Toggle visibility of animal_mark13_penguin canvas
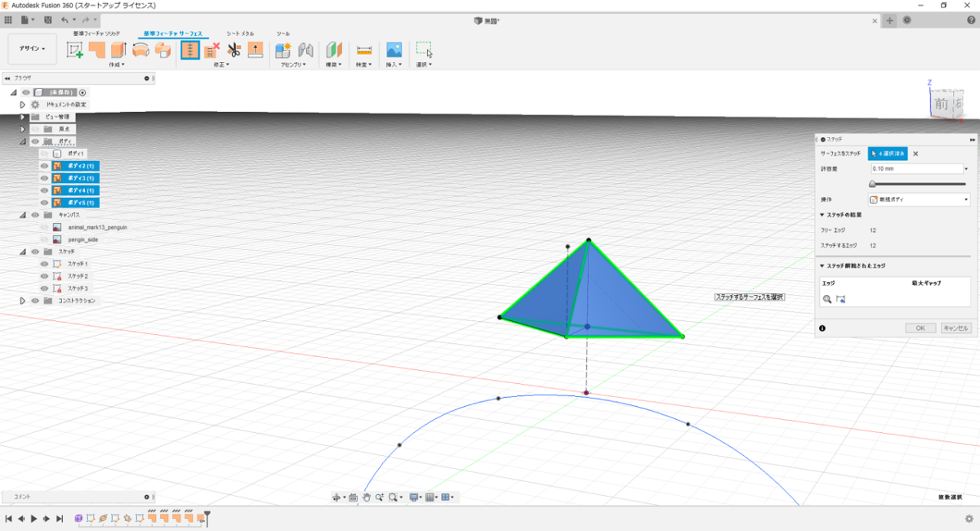The width and height of the screenshot is (980, 531). [45, 227]
